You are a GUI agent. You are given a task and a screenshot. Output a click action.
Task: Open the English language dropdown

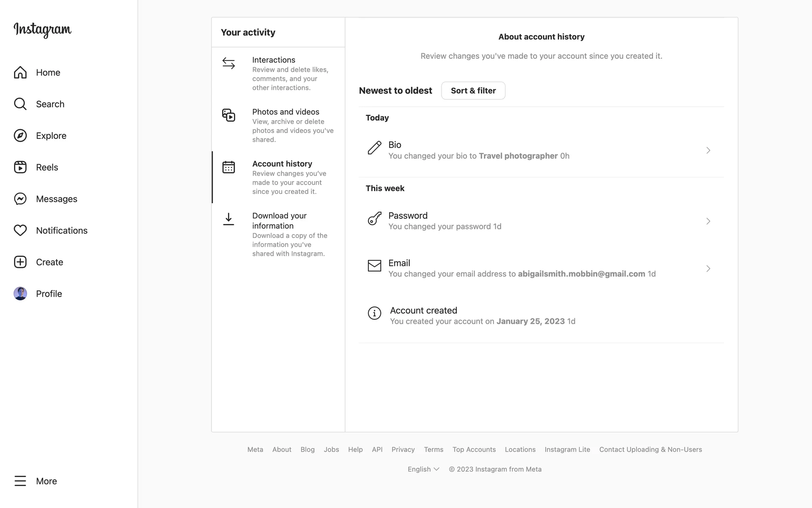423,469
